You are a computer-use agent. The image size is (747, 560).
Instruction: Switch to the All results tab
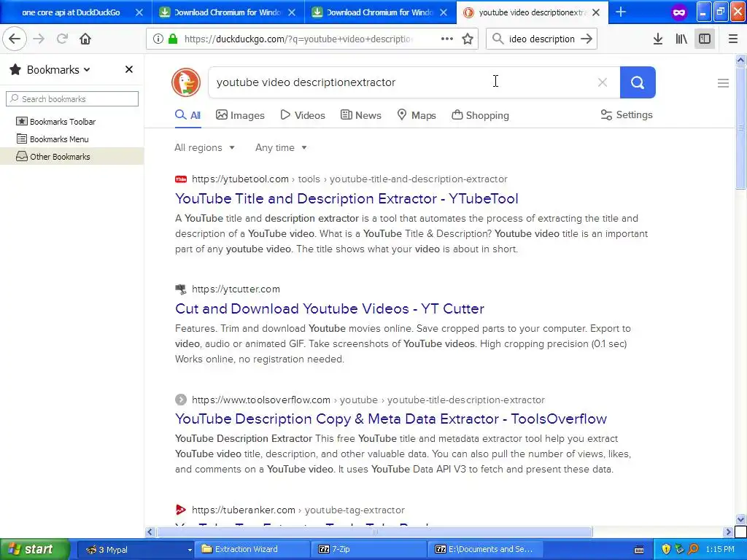(187, 115)
